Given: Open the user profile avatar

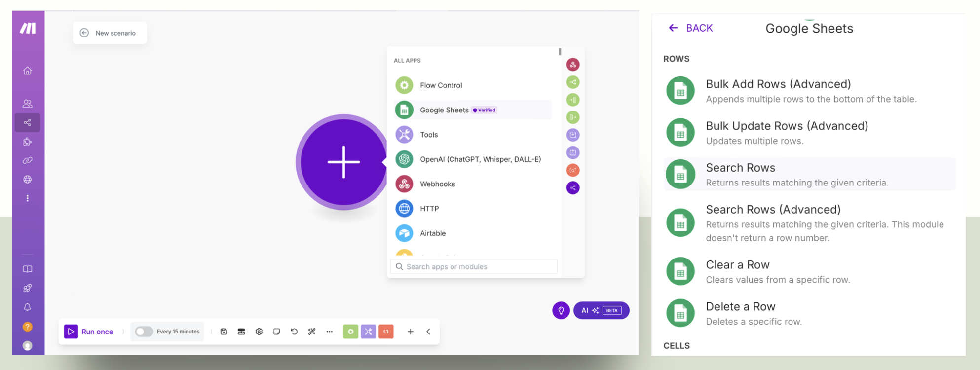Looking at the screenshot, I should (x=28, y=346).
